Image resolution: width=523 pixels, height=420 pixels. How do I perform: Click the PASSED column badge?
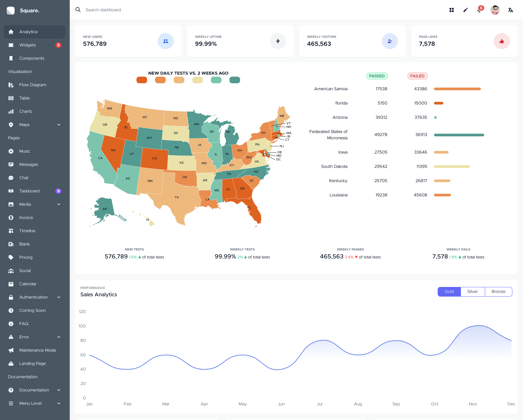pos(377,76)
